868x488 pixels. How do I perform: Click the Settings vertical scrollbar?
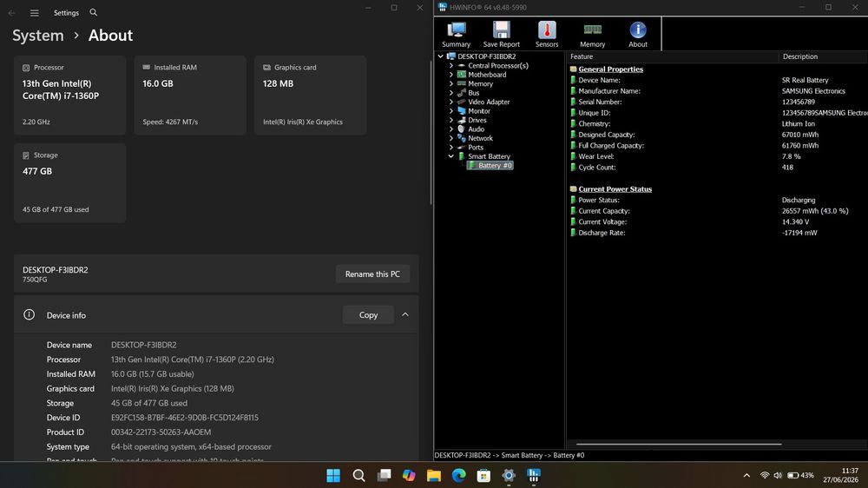coord(431,133)
